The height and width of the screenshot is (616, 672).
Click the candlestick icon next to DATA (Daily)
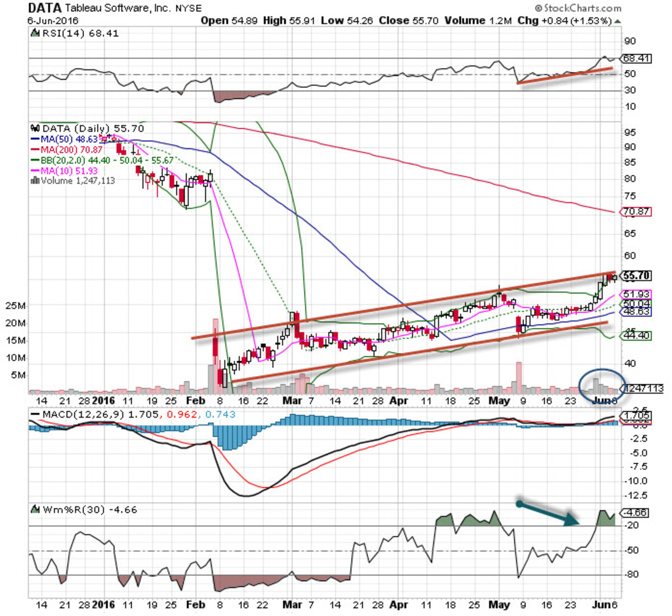click(34, 128)
